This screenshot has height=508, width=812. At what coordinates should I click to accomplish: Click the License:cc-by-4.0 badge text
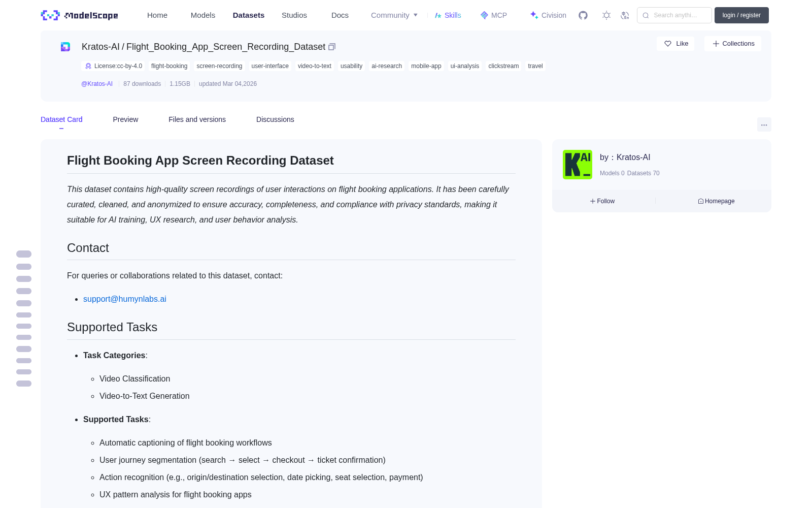pos(118,66)
